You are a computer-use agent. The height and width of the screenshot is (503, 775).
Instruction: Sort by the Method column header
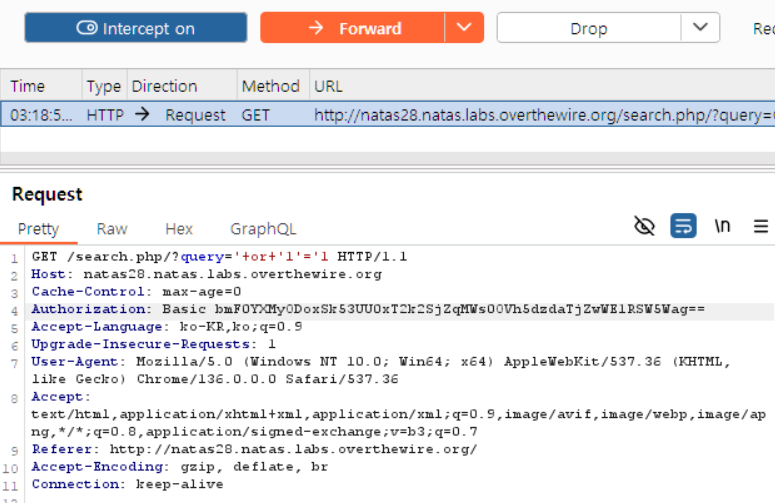[270, 86]
